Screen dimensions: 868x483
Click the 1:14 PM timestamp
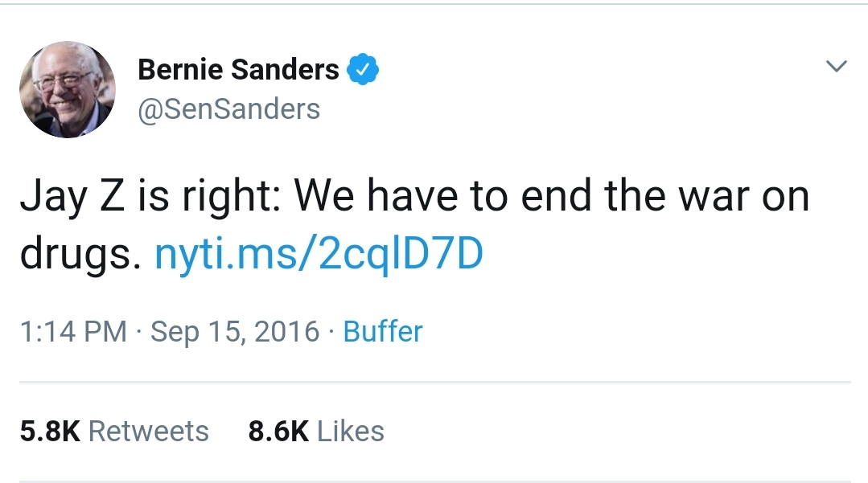(73, 331)
